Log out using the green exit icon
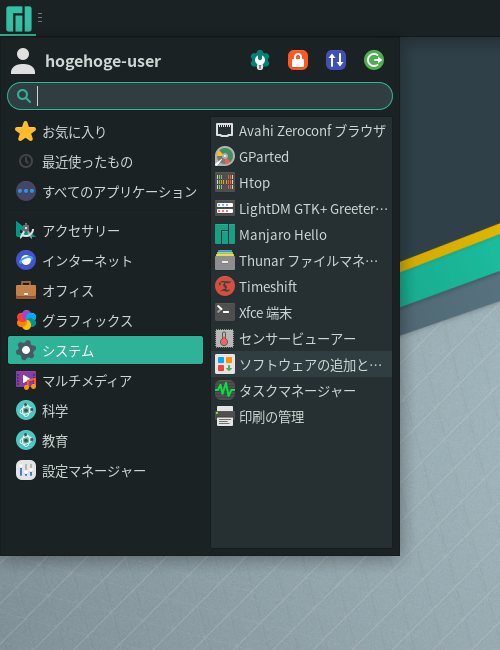Viewport: 500px width, 650px height. click(x=374, y=60)
